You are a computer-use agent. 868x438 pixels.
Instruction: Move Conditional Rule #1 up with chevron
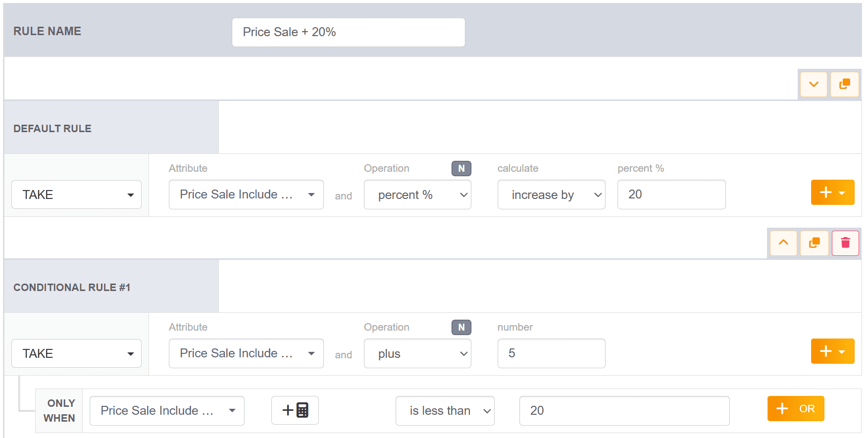783,243
